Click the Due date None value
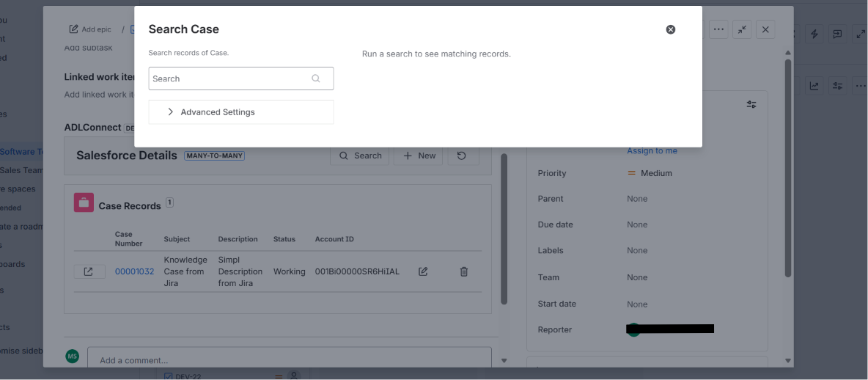Viewport: 868px width, 380px height. click(x=637, y=224)
